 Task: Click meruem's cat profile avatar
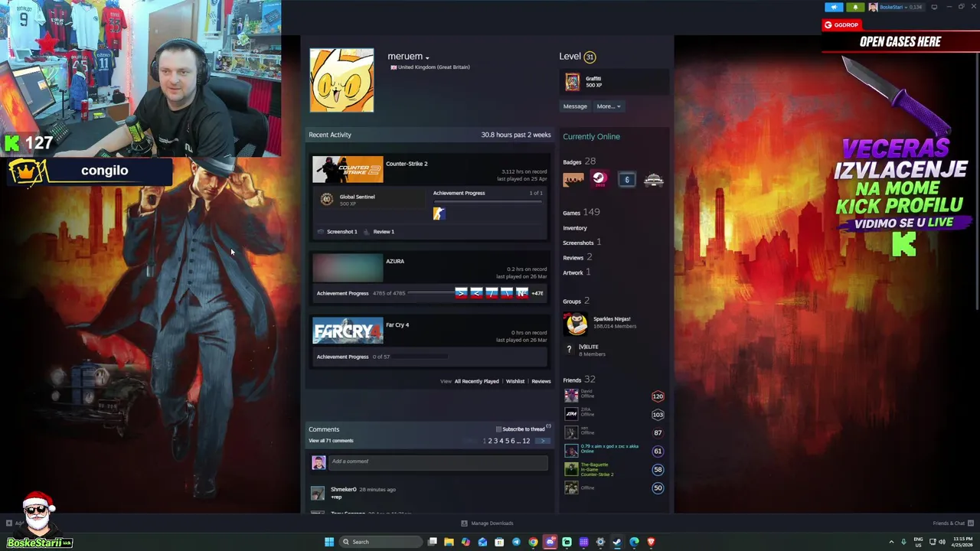click(x=341, y=80)
